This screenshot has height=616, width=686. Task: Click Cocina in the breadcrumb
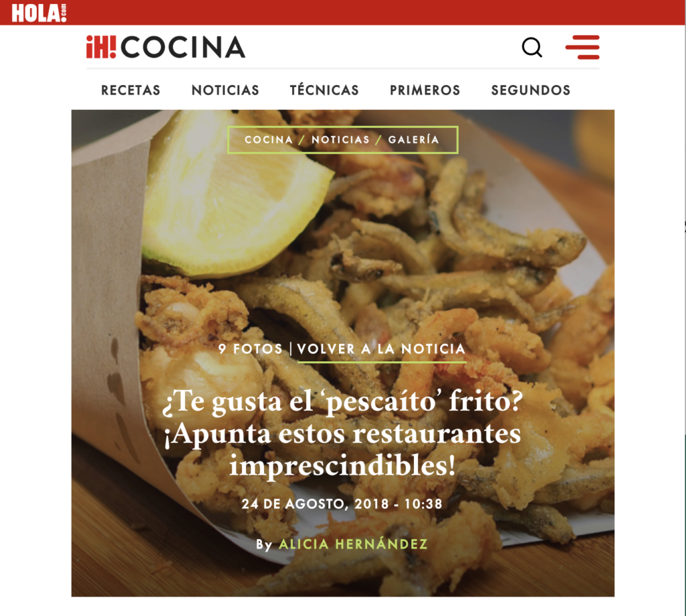pos(269,139)
